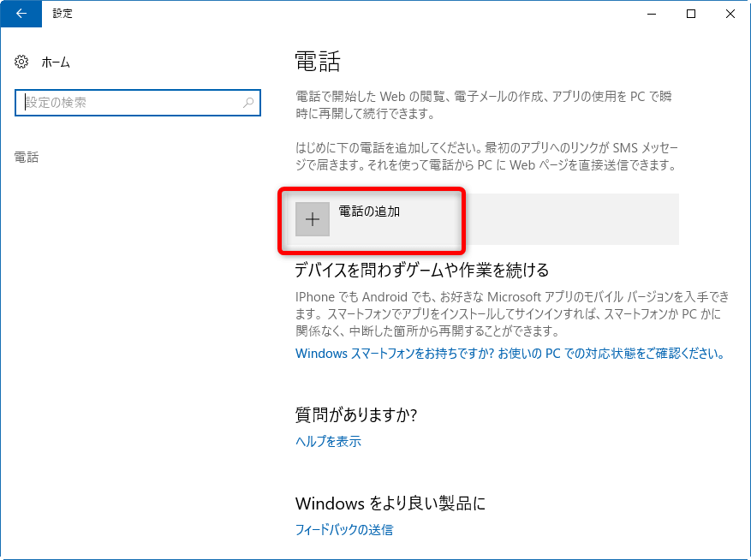Open the フィードバックの送信 link

click(x=344, y=529)
